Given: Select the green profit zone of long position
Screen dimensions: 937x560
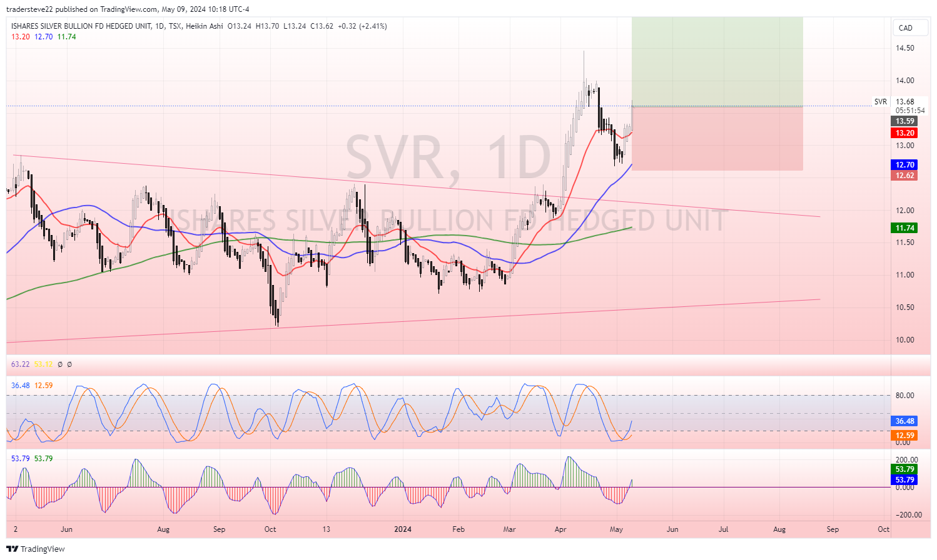Looking at the screenshot, I should [x=717, y=61].
